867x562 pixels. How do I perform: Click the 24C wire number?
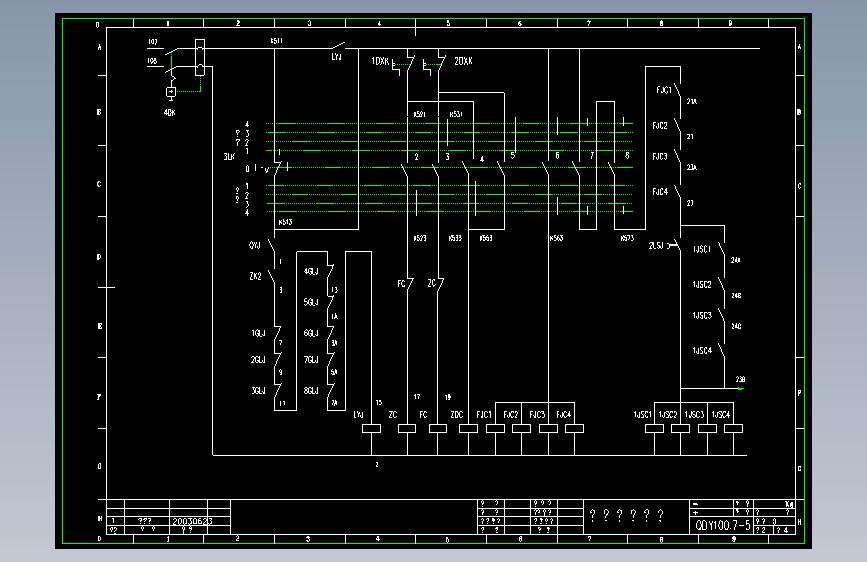tap(736, 326)
